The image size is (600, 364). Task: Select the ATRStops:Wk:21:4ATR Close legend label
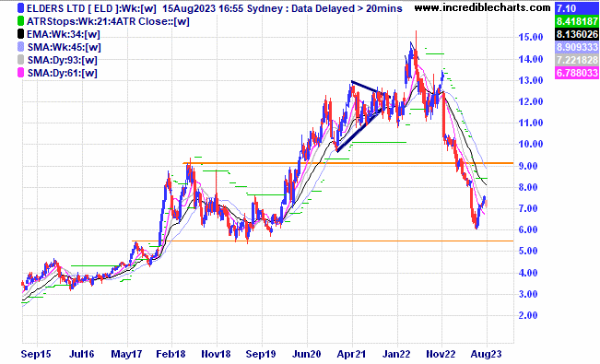(108, 21)
